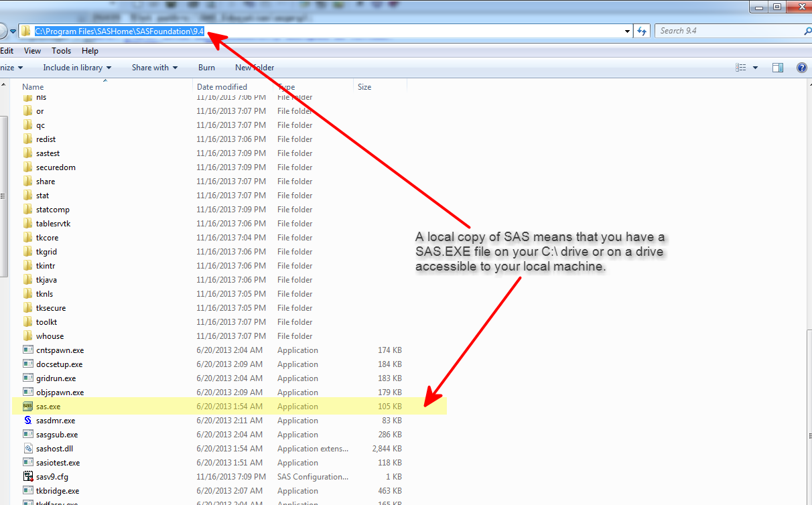Expand the Share with dropdown
The image size is (812, 505).
point(154,67)
